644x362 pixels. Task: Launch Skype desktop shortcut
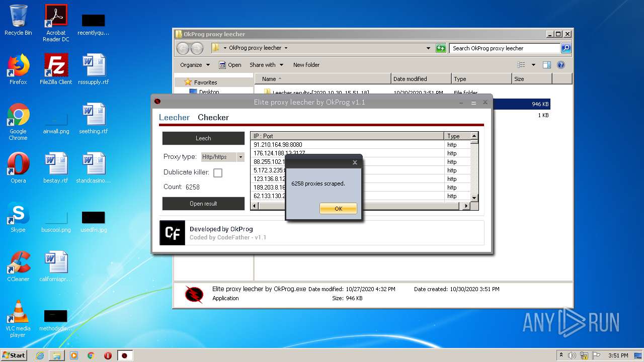point(18,217)
